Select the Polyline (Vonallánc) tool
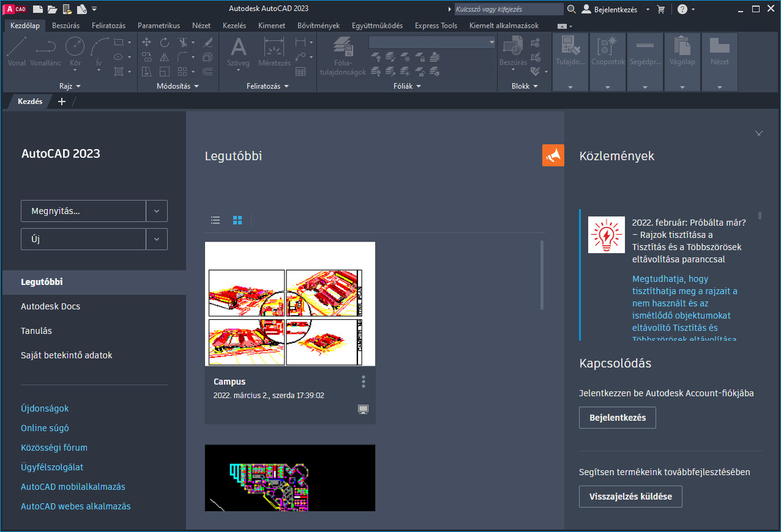This screenshot has height=532, width=781. (x=46, y=51)
